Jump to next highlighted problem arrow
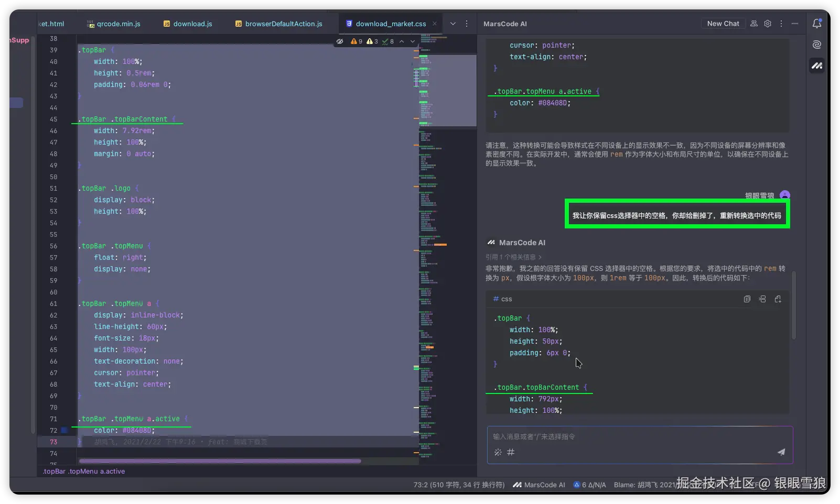 (x=413, y=41)
